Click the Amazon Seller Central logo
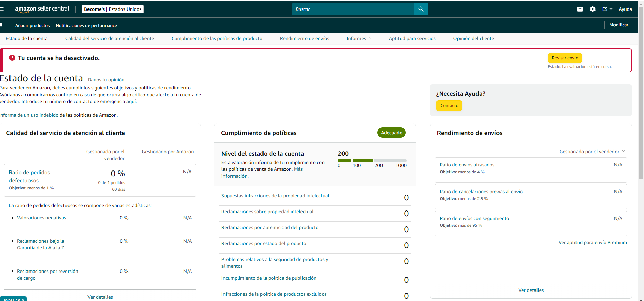Image resolution: width=644 pixels, height=301 pixels. click(42, 9)
